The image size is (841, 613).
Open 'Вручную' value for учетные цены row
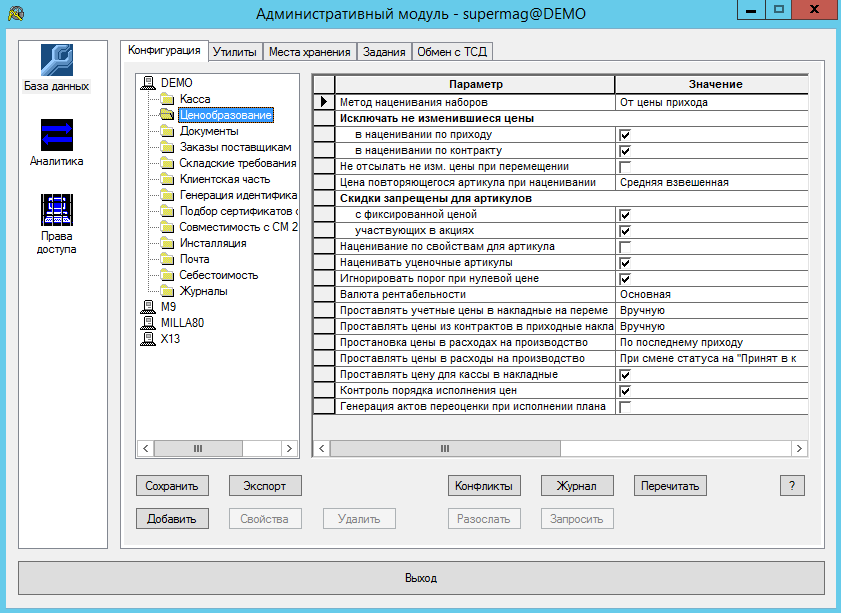(712, 311)
